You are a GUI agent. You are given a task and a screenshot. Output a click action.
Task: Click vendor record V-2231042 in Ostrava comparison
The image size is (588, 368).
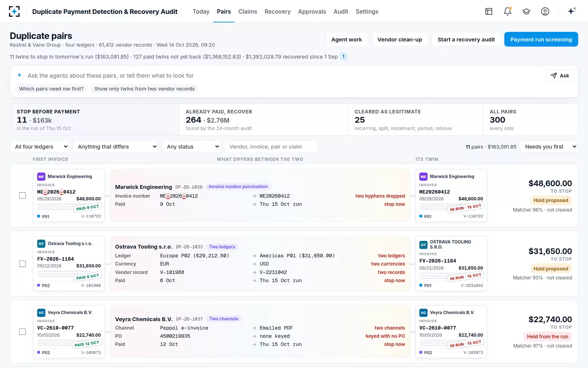[x=273, y=272]
